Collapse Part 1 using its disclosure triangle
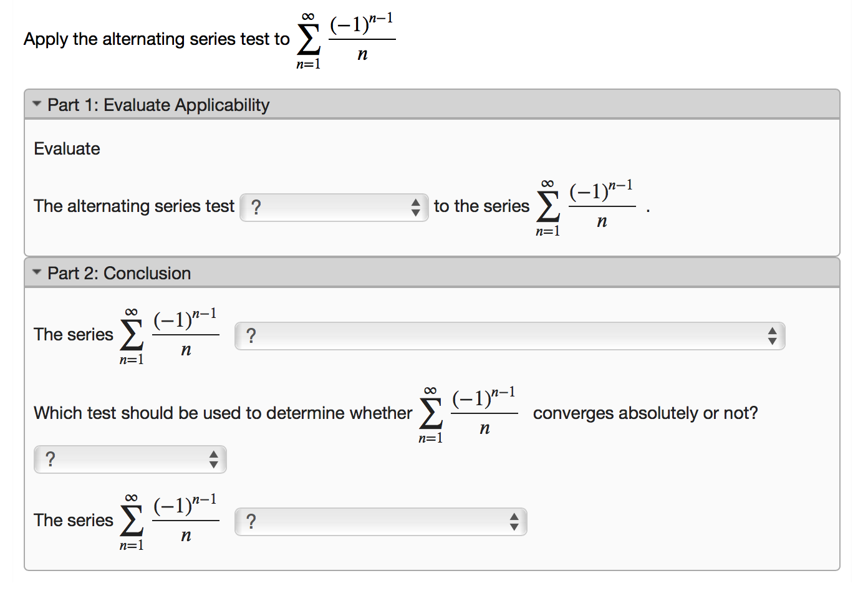The width and height of the screenshot is (868, 596). click(37, 104)
